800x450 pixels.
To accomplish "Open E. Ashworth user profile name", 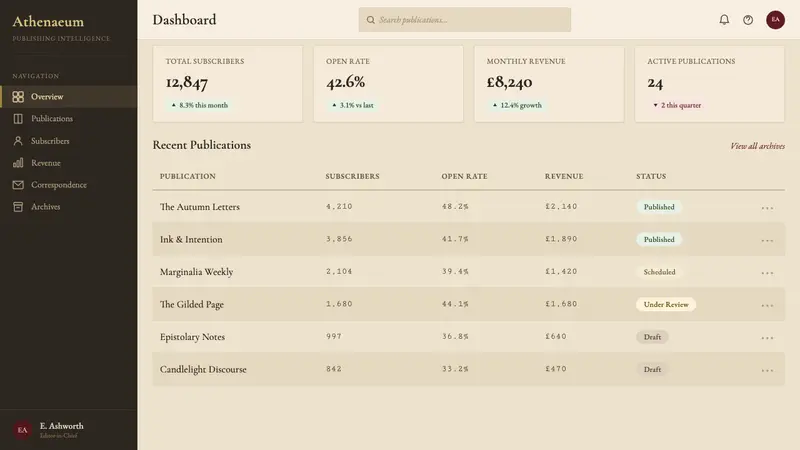I will (x=62, y=426).
